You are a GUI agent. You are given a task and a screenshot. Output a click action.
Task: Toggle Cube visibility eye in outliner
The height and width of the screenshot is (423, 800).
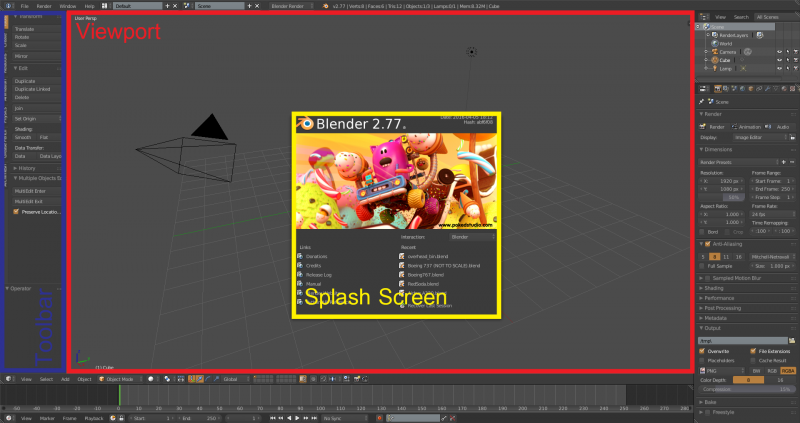(x=779, y=60)
